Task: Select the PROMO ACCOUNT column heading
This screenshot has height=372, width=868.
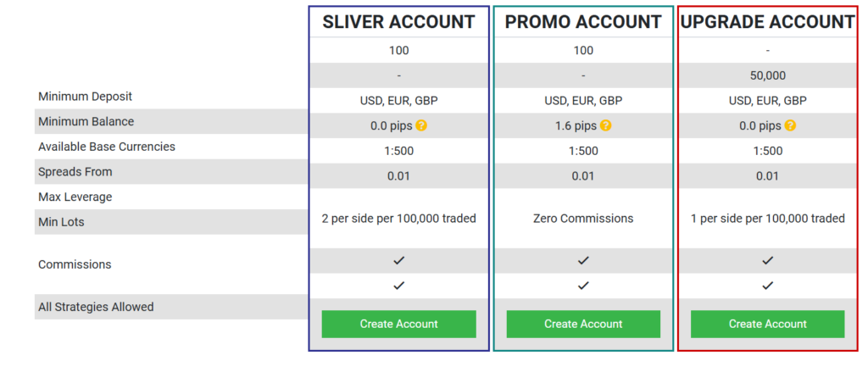Action: (x=583, y=22)
